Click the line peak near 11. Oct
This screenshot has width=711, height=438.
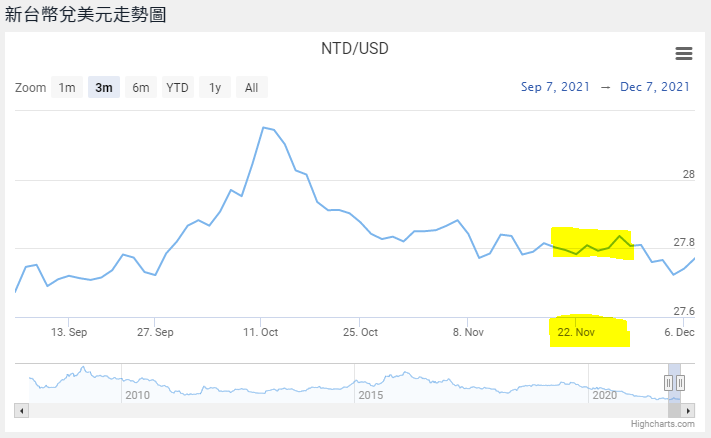pyautogui.click(x=263, y=127)
